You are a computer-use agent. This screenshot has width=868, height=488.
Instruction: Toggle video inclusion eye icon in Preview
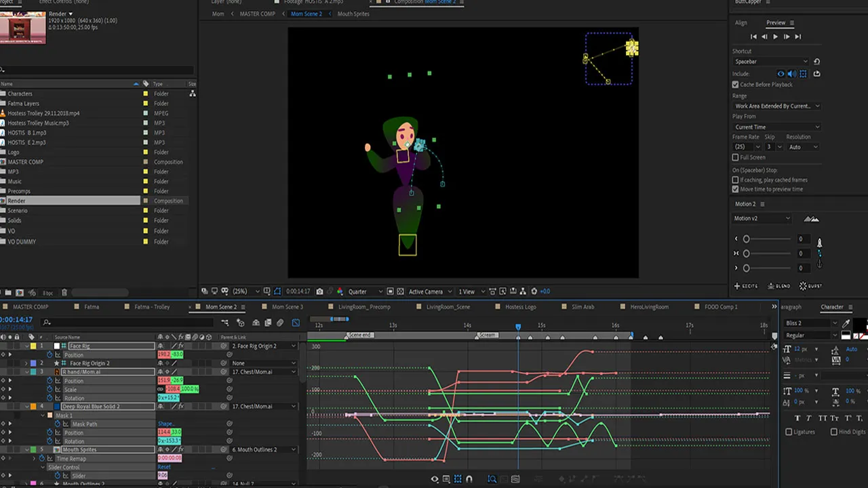[781, 74]
